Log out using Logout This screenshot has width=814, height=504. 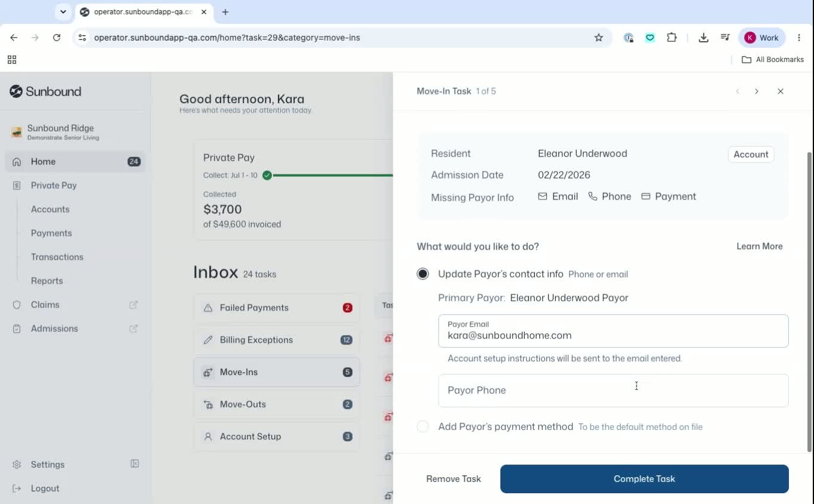45,488
